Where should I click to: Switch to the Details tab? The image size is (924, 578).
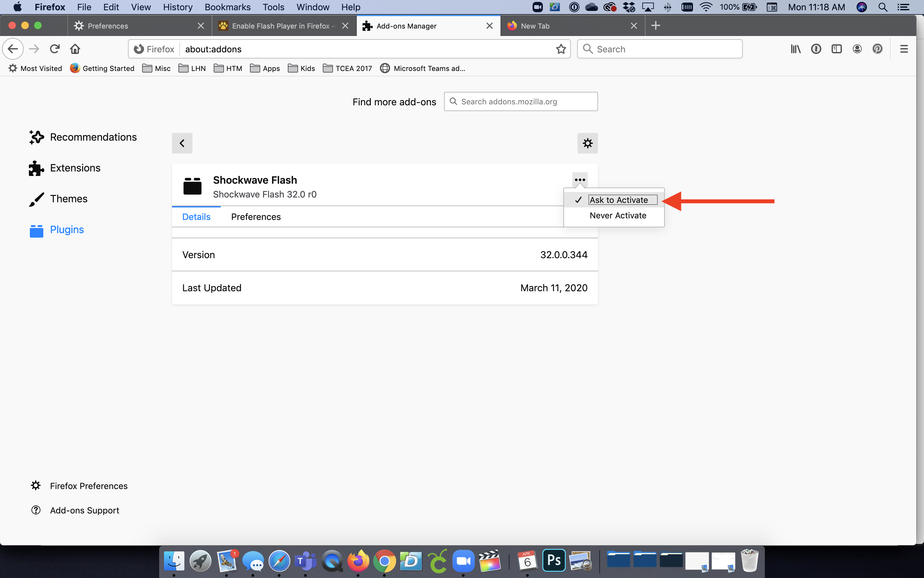pyautogui.click(x=196, y=217)
